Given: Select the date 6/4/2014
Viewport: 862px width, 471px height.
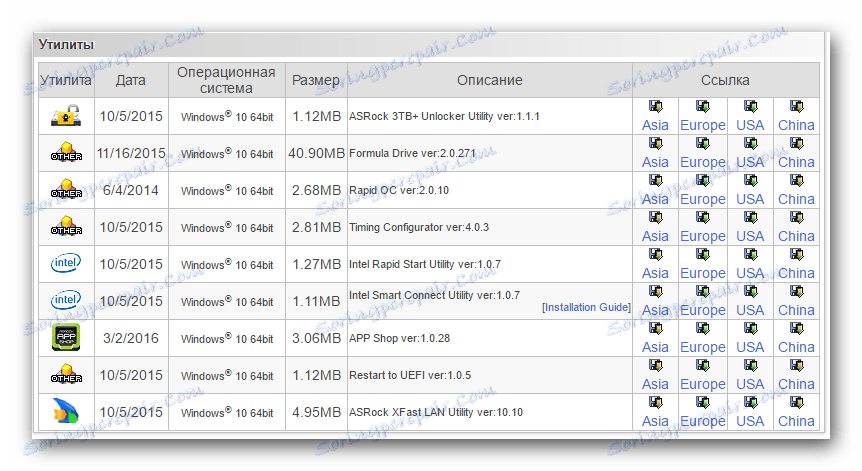Looking at the screenshot, I should [x=131, y=190].
